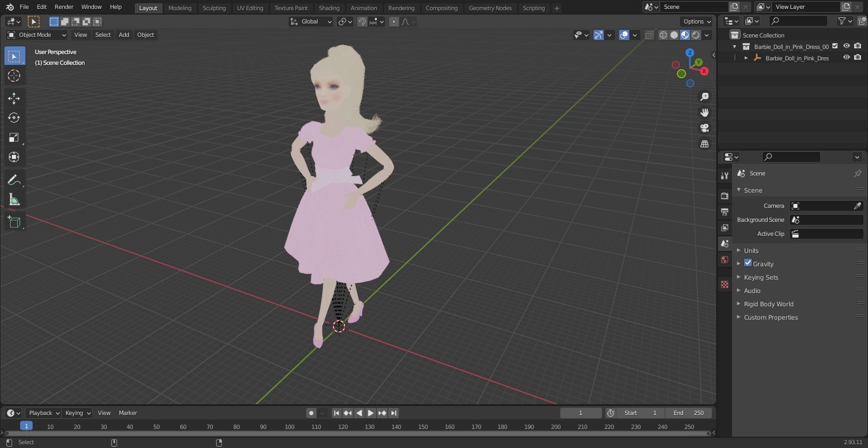Click the pin icon beside Scene header
Viewport: 868px width, 448px height.
(x=857, y=173)
